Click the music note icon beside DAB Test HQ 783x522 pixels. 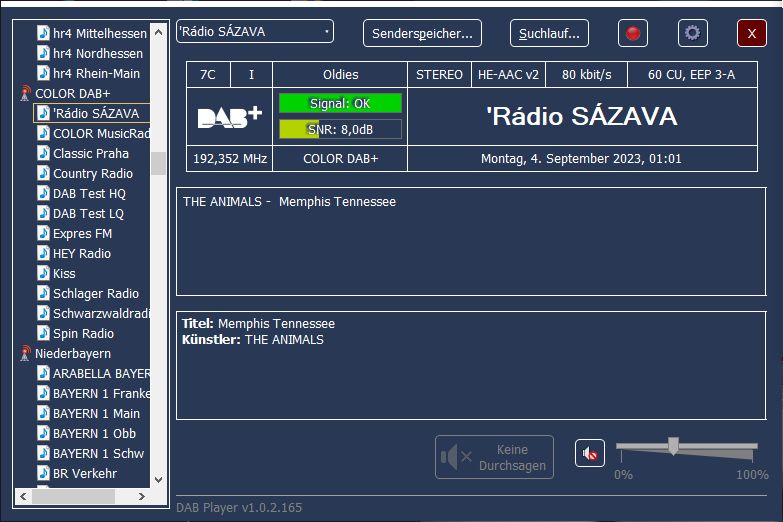[x=43, y=193]
